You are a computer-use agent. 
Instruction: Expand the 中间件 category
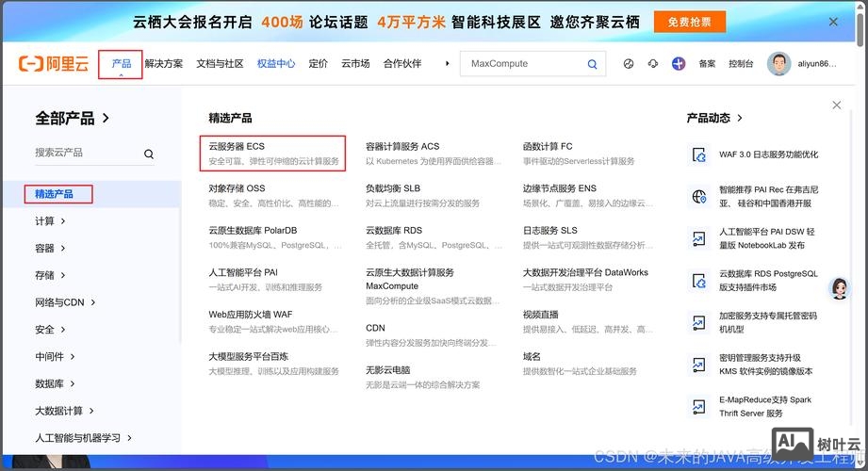pyautogui.click(x=55, y=356)
